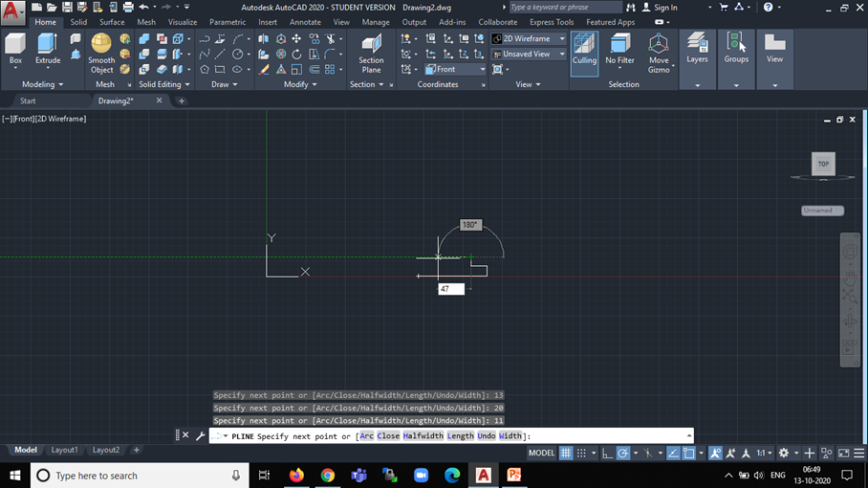Click the keyword search input field
The width and height of the screenshot is (868, 488).
pos(565,8)
